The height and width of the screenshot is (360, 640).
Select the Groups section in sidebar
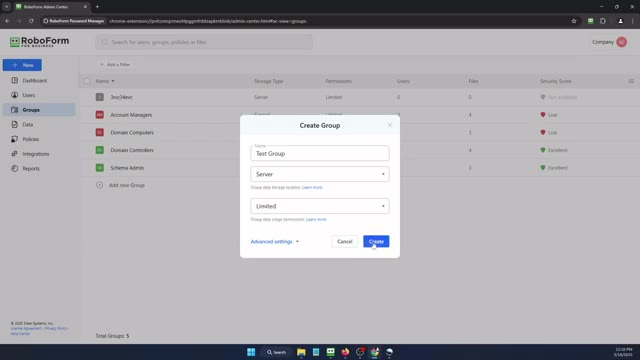point(39,110)
